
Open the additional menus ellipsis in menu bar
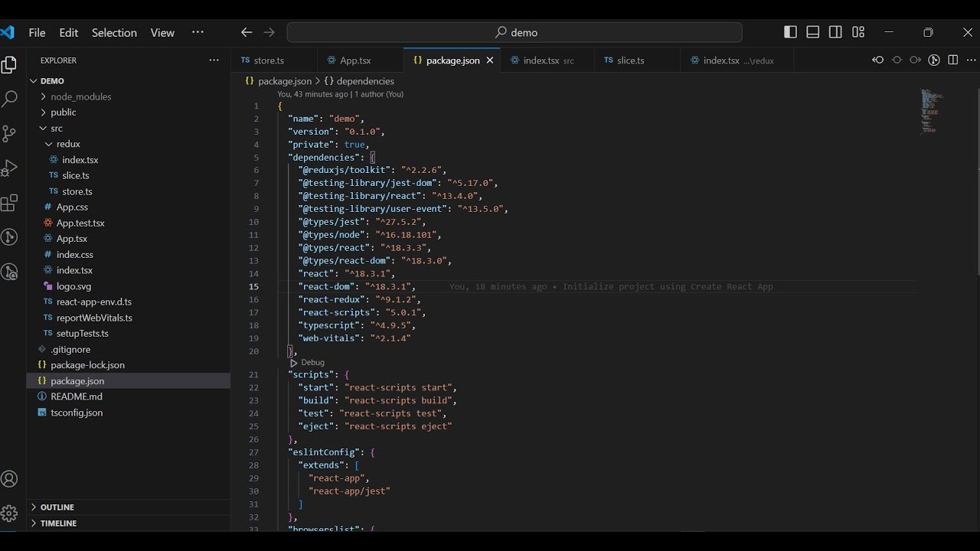click(x=198, y=32)
